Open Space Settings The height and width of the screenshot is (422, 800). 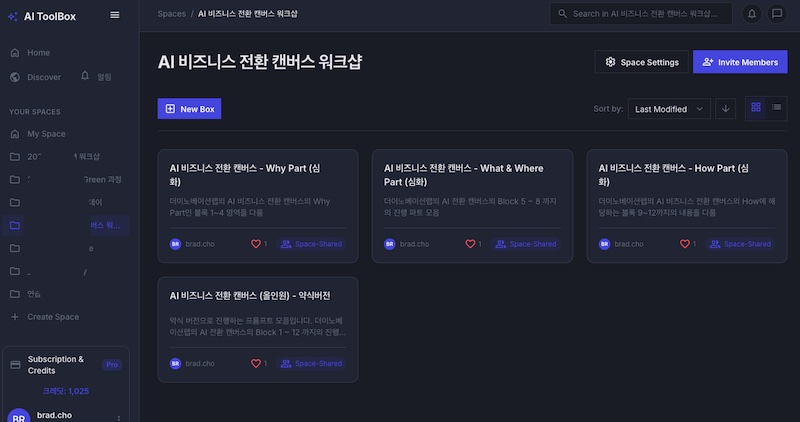[x=641, y=62]
